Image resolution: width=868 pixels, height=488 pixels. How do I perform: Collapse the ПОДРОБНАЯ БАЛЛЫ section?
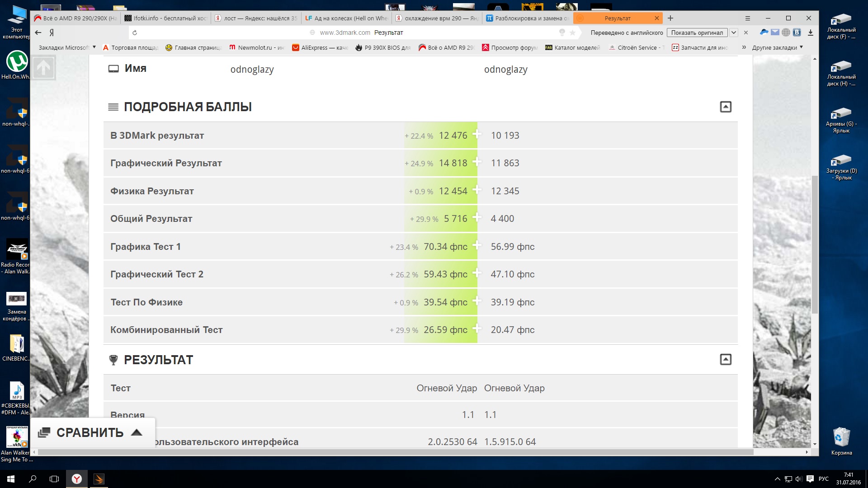pyautogui.click(x=725, y=107)
